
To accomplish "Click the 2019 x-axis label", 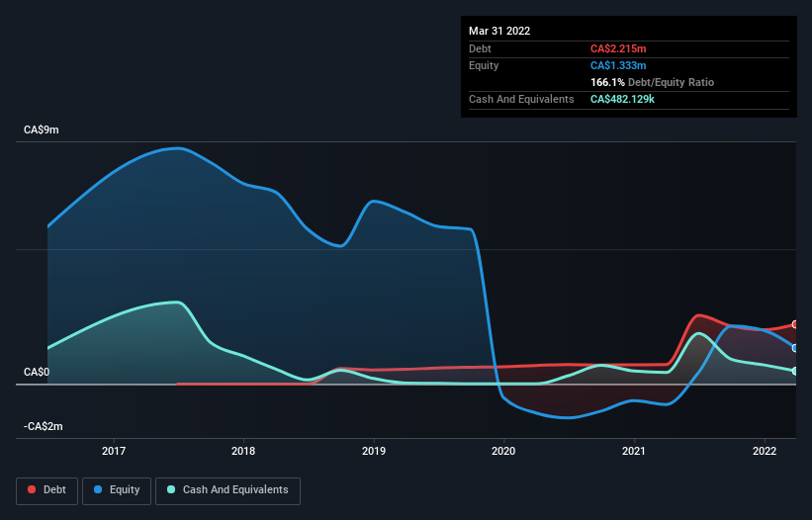I will pyautogui.click(x=374, y=451).
